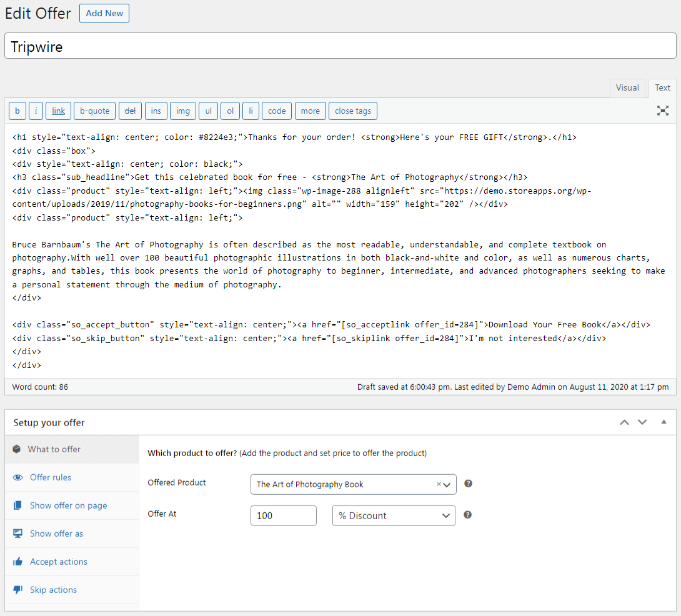
Task: Click the Word count: 86 text
Action: (40, 387)
